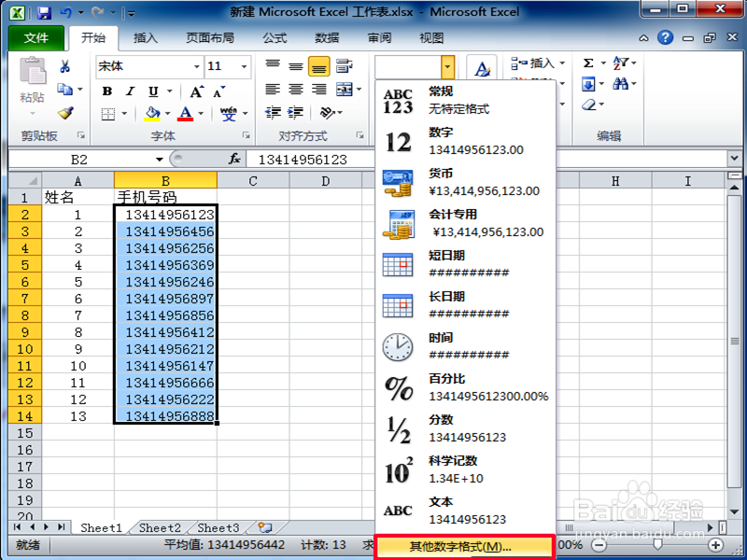The width and height of the screenshot is (747, 560).
Task: Select the 科学记数 format option
Action: click(465, 469)
